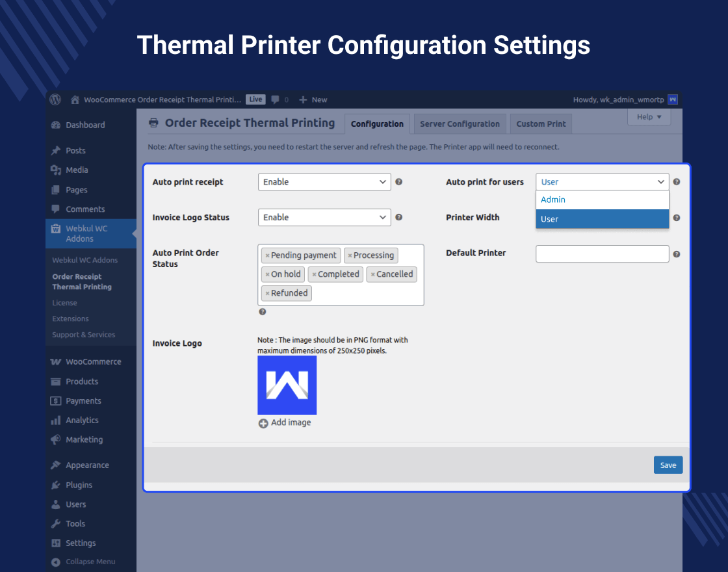Screen dimensions: 728x572
Task: Click the Settings sliders icon
Action: tap(56, 543)
